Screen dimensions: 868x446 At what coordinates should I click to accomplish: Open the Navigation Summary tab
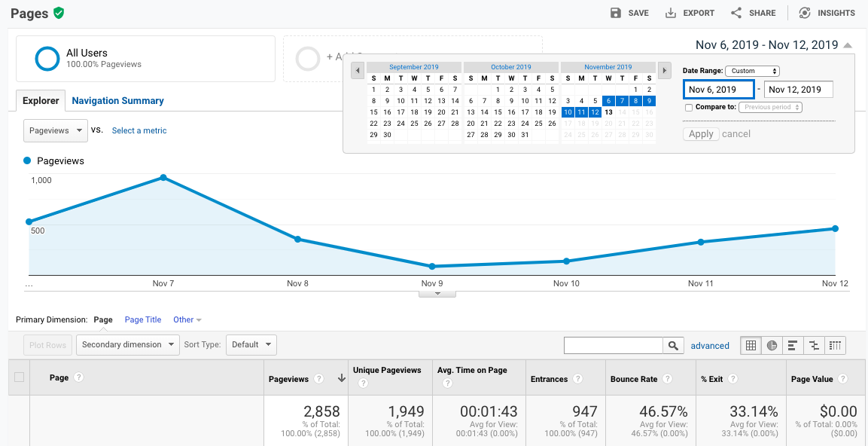(117, 101)
